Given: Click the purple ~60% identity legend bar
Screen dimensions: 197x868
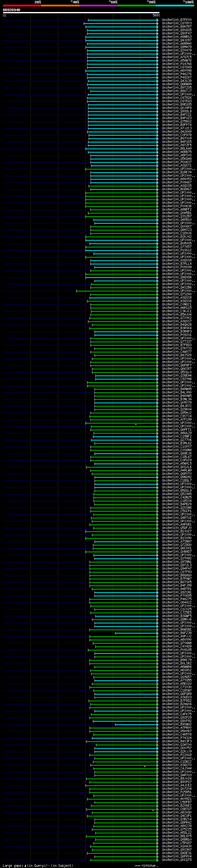Looking at the screenshot, I should point(98,6).
